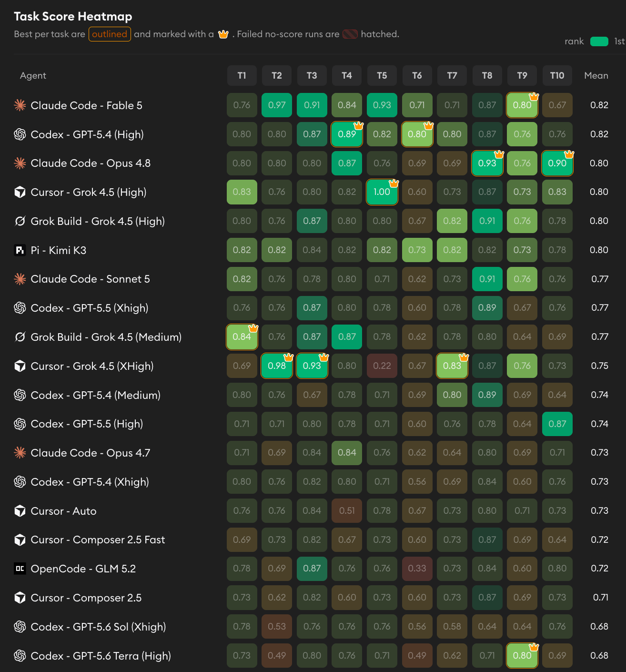Click the 'Task Score Heatmap' title
The image size is (626, 672).
(x=73, y=16)
